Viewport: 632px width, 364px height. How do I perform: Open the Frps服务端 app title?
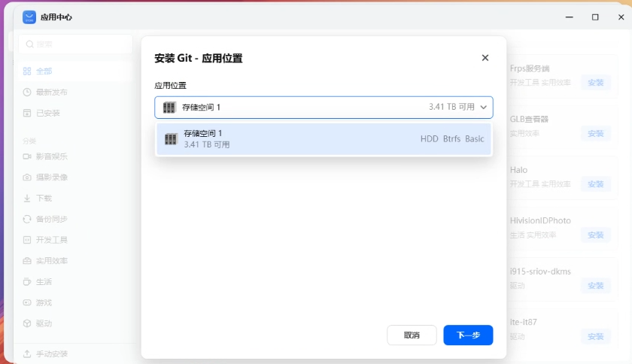[529, 68]
